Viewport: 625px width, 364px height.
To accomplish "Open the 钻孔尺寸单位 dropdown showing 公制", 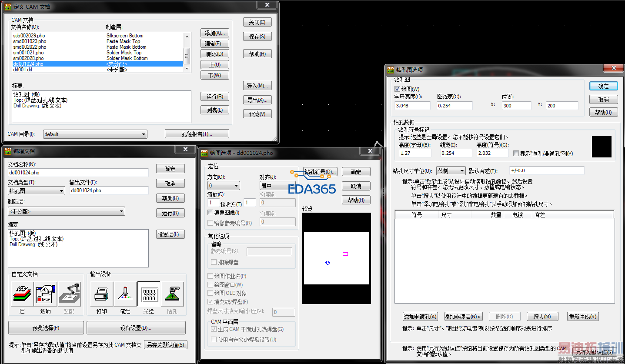I will point(451,171).
